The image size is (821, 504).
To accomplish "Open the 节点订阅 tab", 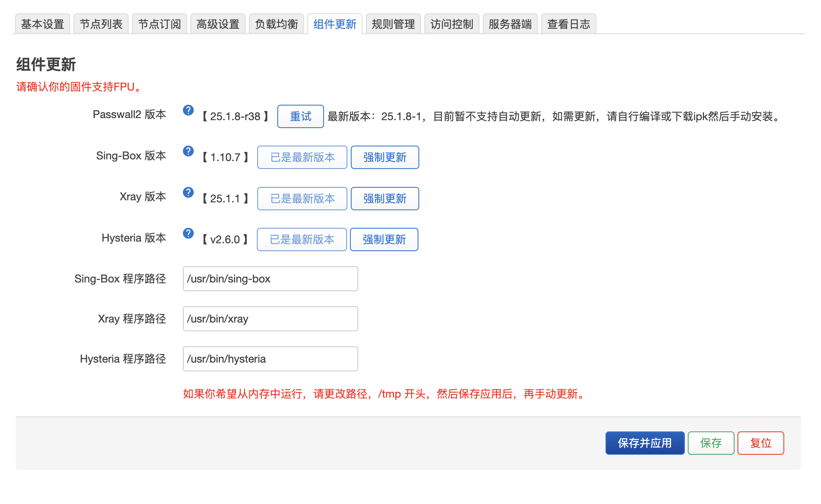I will point(160,24).
